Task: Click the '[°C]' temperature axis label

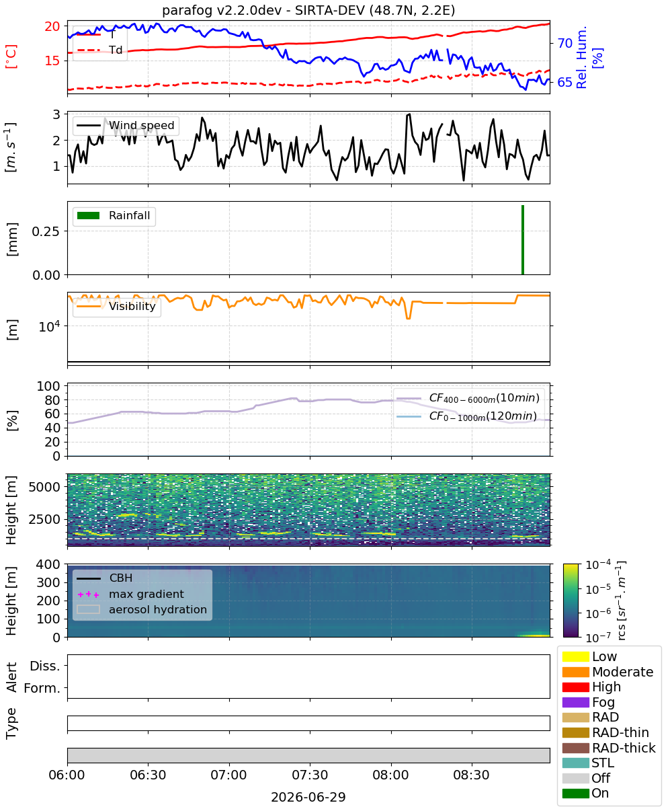Action: coord(11,57)
